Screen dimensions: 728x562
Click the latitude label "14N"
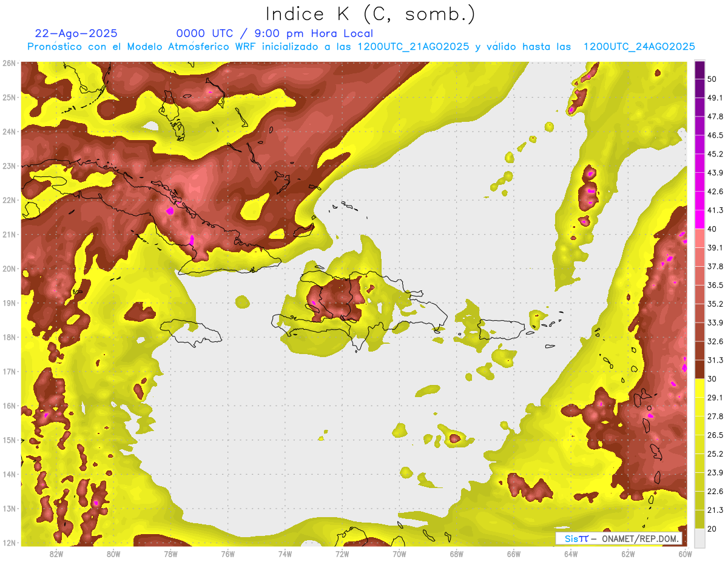[x=9, y=474]
